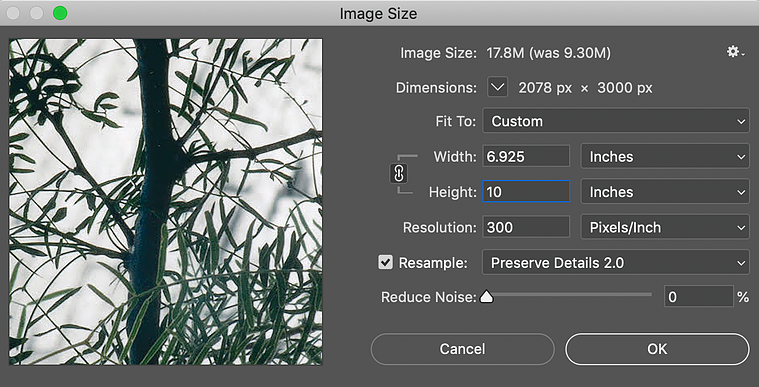Image resolution: width=759 pixels, height=387 pixels.
Task: Click the Width input field
Action: click(x=526, y=156)
